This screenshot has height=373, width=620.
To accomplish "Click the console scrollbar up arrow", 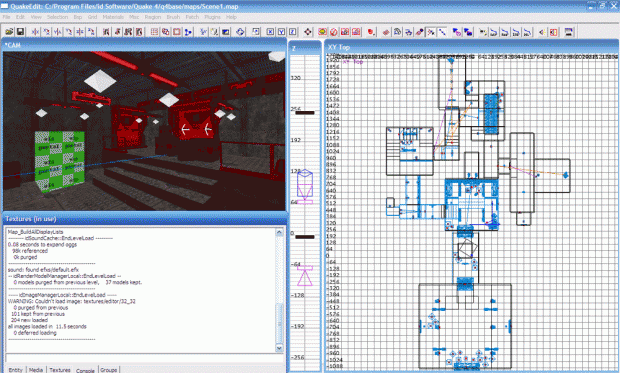I will pos(279,232).
